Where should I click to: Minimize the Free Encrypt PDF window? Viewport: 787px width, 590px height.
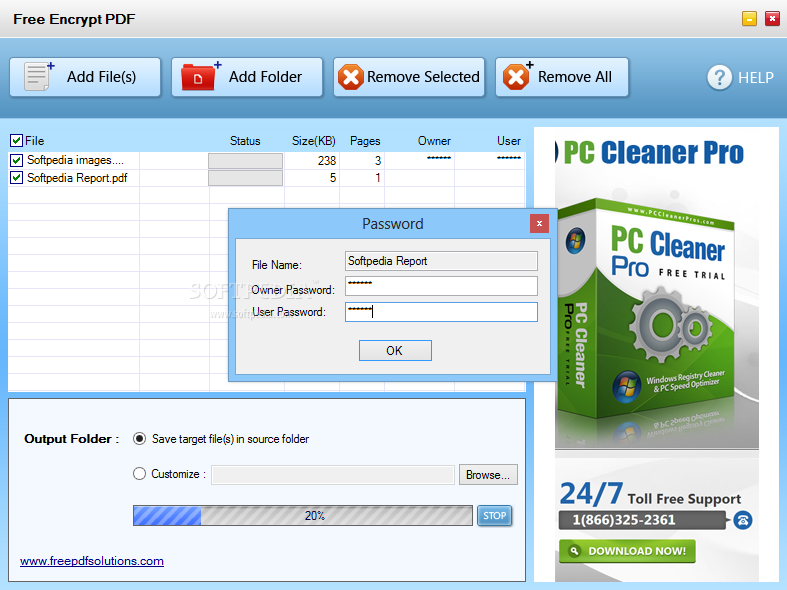click(x=749, y=19)
